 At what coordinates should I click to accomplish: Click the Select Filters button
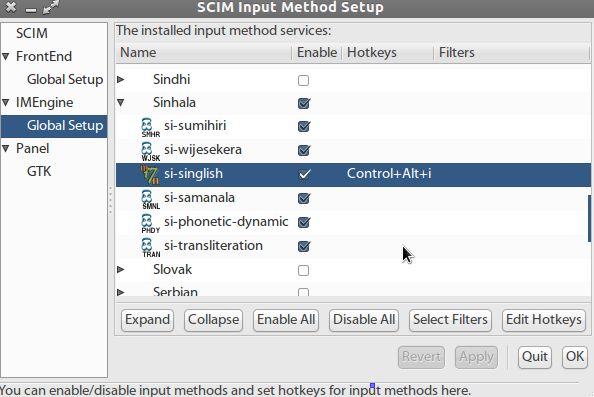coord(450,320)
